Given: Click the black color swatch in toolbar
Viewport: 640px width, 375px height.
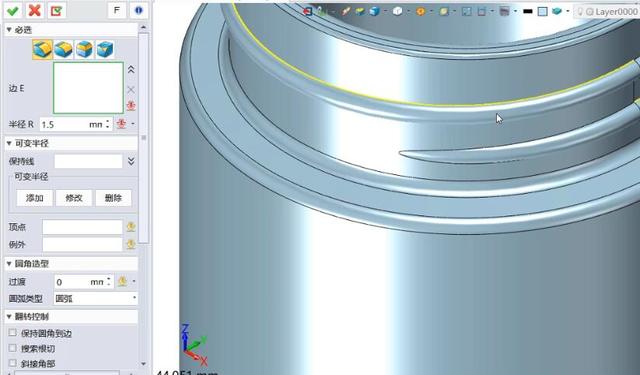Looking at the screenshot, I should pos(528,11).
